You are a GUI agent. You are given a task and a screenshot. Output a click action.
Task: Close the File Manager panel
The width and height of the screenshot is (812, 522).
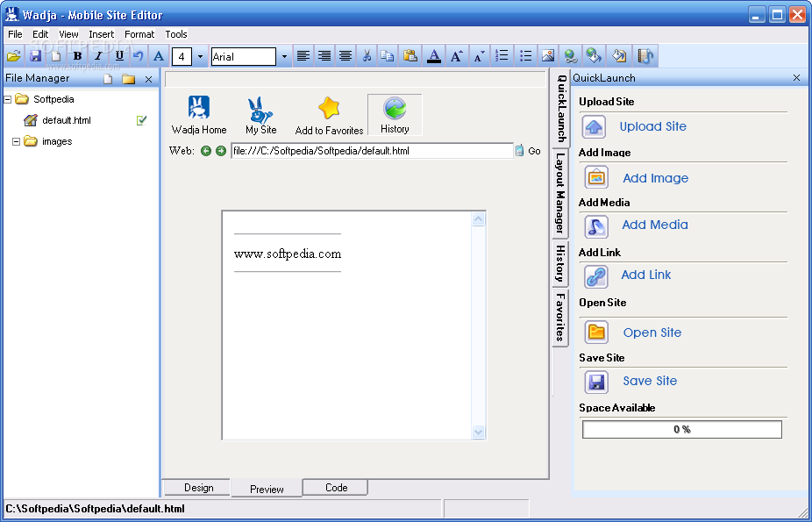pyautogui.click(x=148, y=79)
